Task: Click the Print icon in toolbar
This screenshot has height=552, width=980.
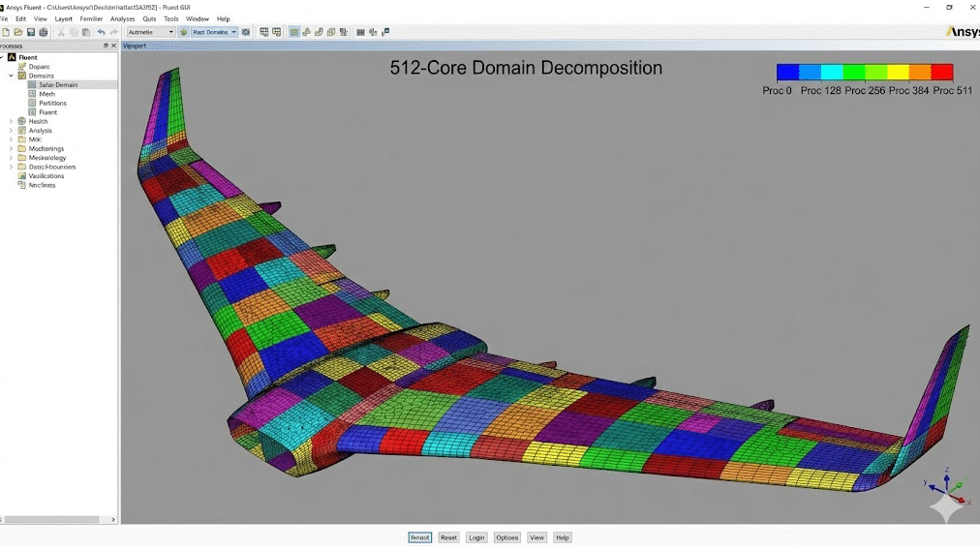Action: coord(44,32)
